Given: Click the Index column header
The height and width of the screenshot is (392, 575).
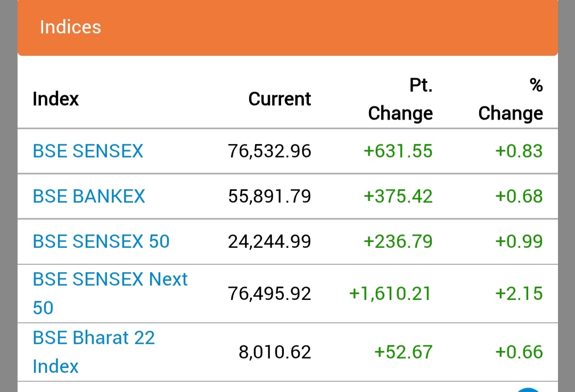Looking at the screenshot, I should (55, 99).
